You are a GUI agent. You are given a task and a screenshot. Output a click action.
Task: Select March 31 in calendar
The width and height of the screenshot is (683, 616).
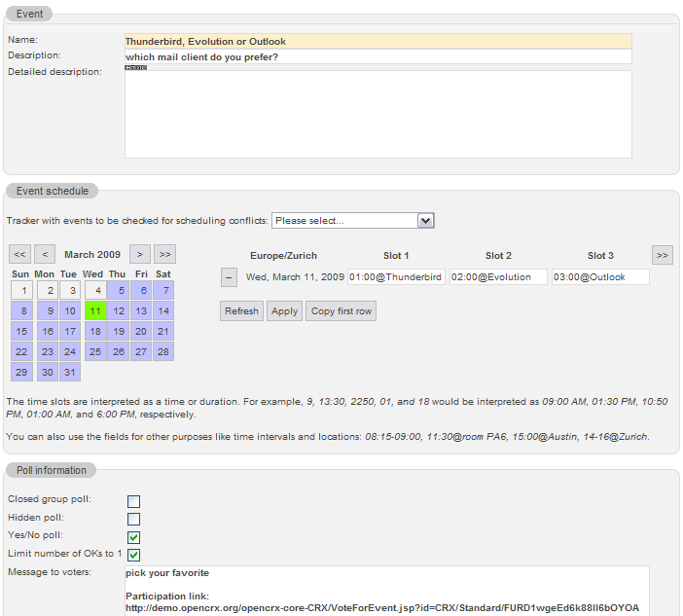(x=70, y=373)
